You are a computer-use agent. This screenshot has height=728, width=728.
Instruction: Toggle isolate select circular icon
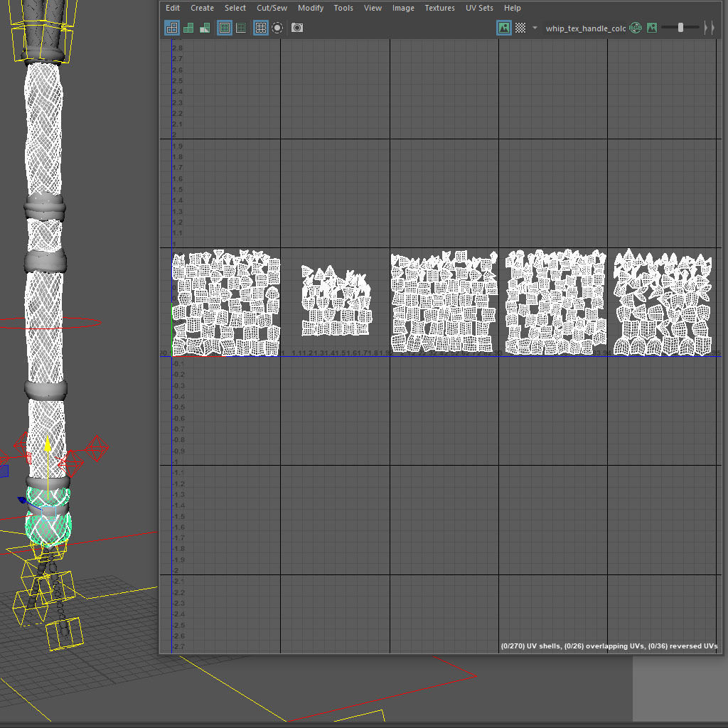(277, 28)
